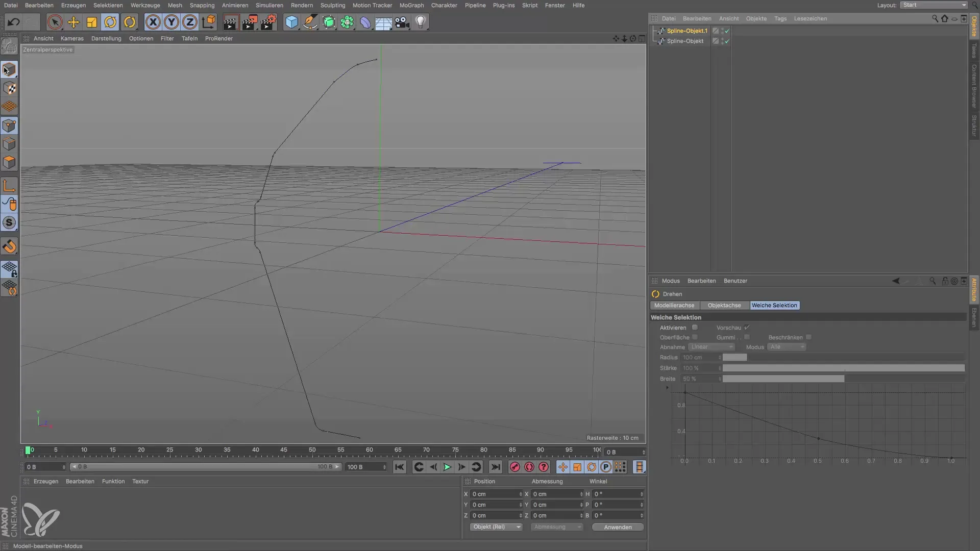Jump to start of animation
The height and width of the screenshot is (551, 980).
pyautogui.click(x=400, y=467)
